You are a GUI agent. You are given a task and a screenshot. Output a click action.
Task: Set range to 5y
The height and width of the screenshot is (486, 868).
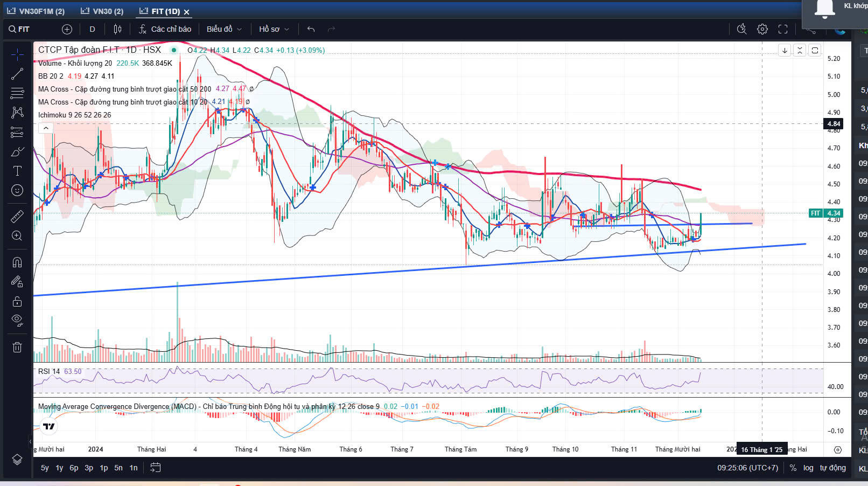[x=45, y=468]
